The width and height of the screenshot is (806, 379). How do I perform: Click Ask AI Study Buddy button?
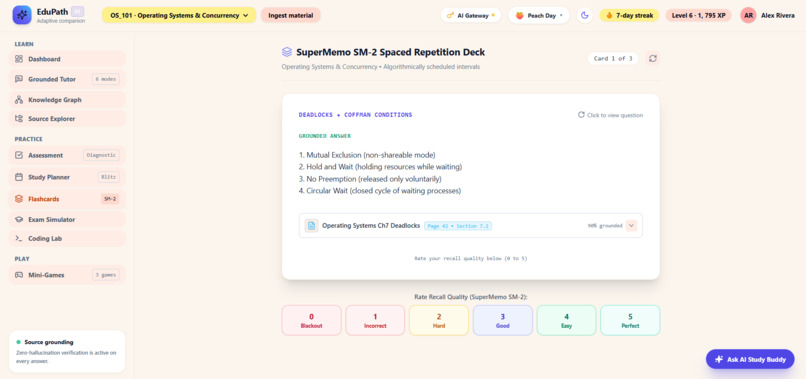point(750,359)
